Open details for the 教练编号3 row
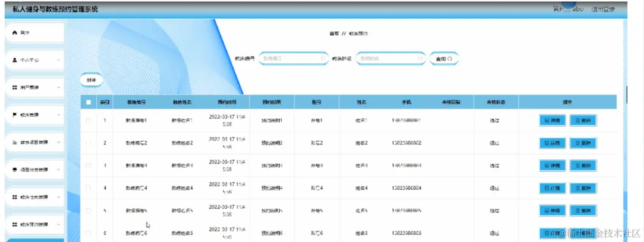 (x=552, y=165)
